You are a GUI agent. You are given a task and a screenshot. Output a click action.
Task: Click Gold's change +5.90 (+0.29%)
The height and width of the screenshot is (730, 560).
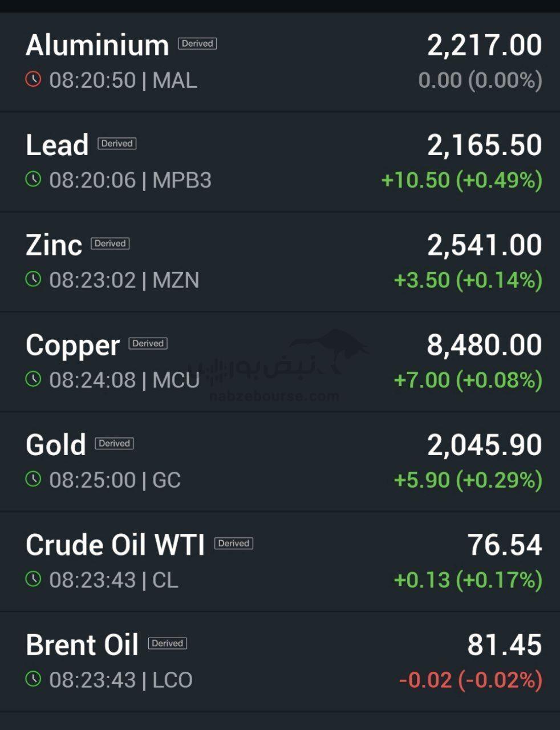tap(468, 480)
